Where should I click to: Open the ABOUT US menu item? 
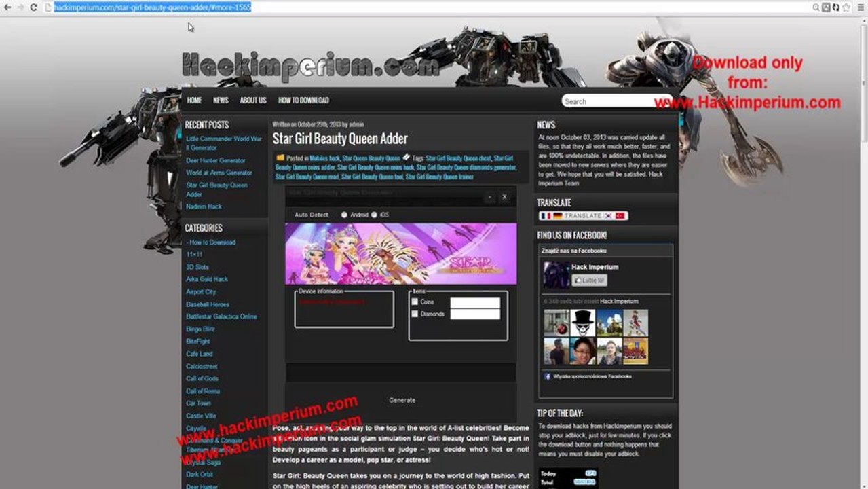253,100
